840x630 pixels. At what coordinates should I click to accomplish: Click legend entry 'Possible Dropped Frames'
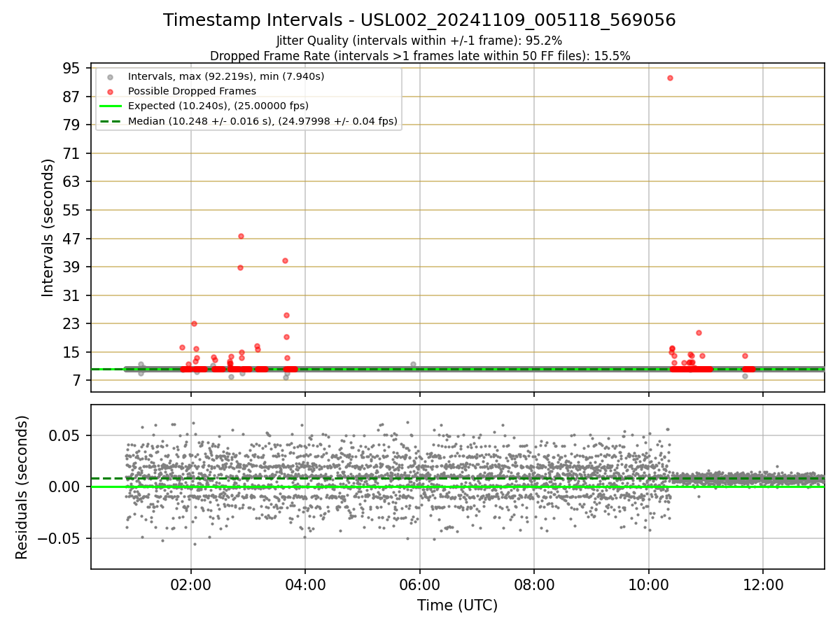192,91
